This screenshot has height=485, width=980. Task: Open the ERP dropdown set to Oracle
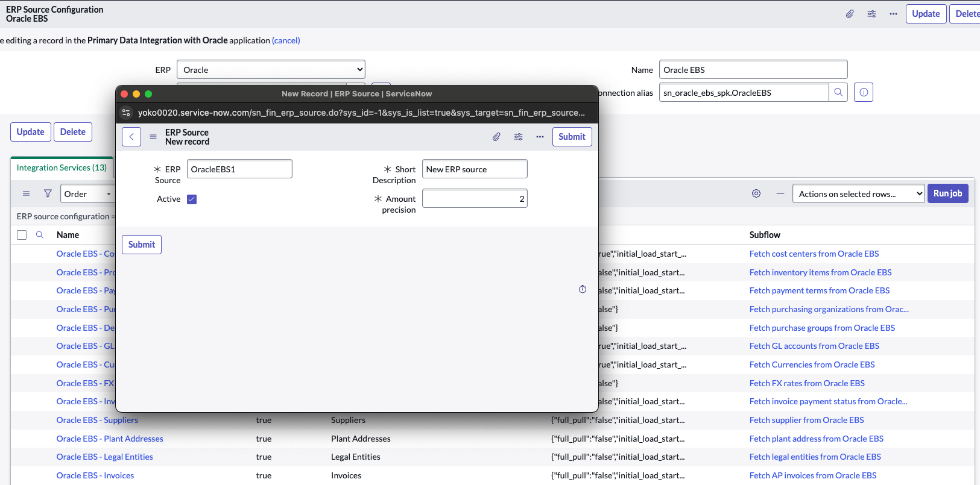(x=271, y=69)
